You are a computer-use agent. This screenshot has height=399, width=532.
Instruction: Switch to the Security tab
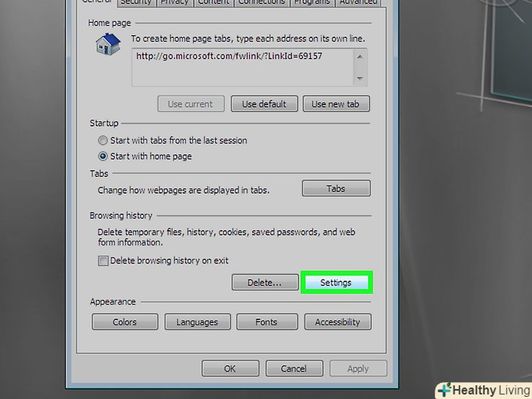137,3
